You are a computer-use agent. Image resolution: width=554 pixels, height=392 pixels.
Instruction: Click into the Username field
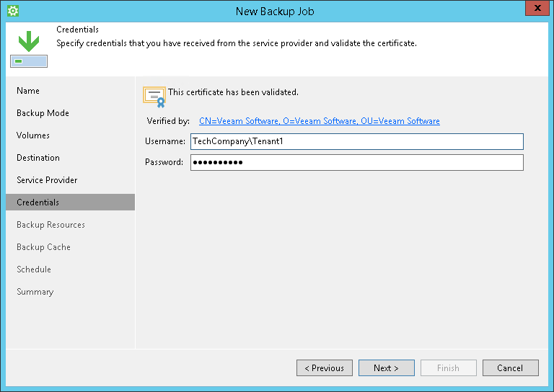pyautogui.click(x=356, y=141)
